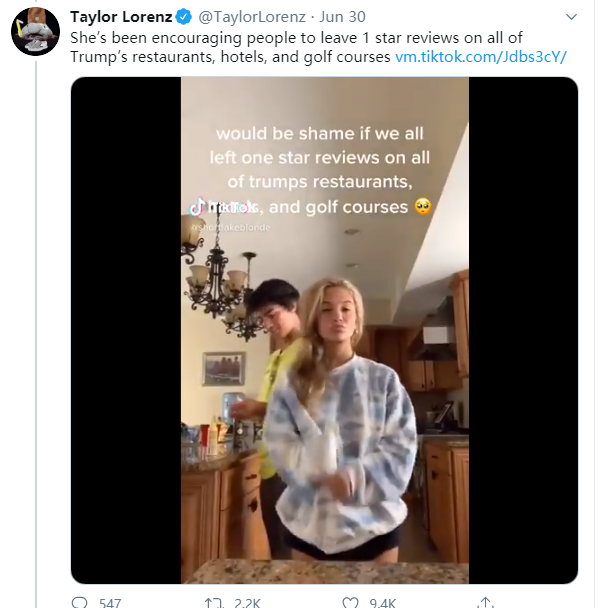The width and height of the screenshot is (606, 608).
Task: Open Taylor Lorenz's profile avatar
Action: coord(35,35)
